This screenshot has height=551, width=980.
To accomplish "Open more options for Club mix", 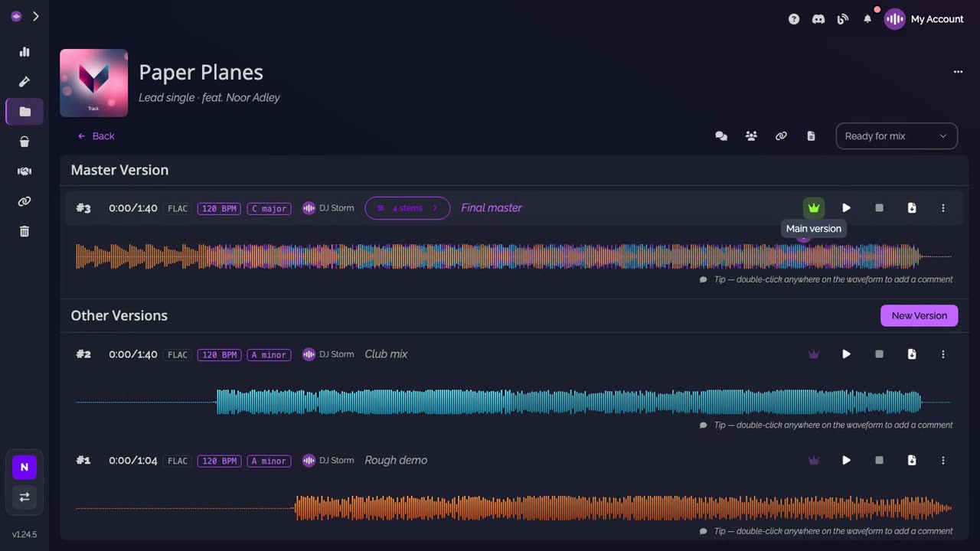I will [x=943, y=354].
